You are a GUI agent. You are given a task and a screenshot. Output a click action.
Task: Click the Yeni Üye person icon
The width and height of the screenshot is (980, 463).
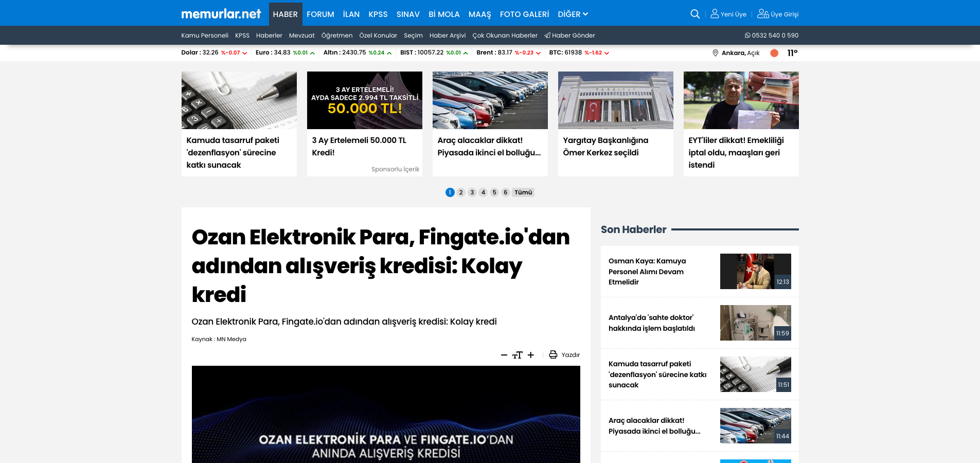tap(715, 14)
